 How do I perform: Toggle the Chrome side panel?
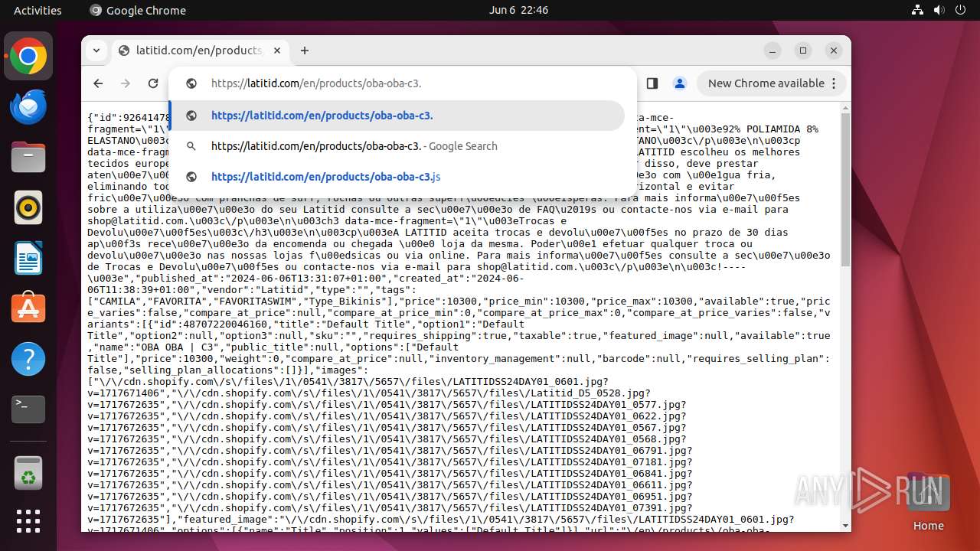pos(652,83)
